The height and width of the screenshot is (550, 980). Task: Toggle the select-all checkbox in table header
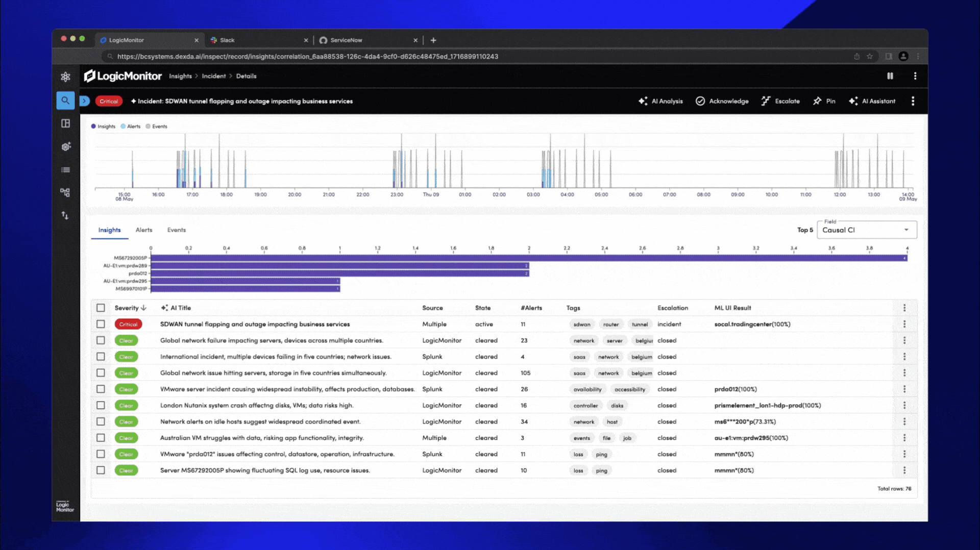pos(101,308)
